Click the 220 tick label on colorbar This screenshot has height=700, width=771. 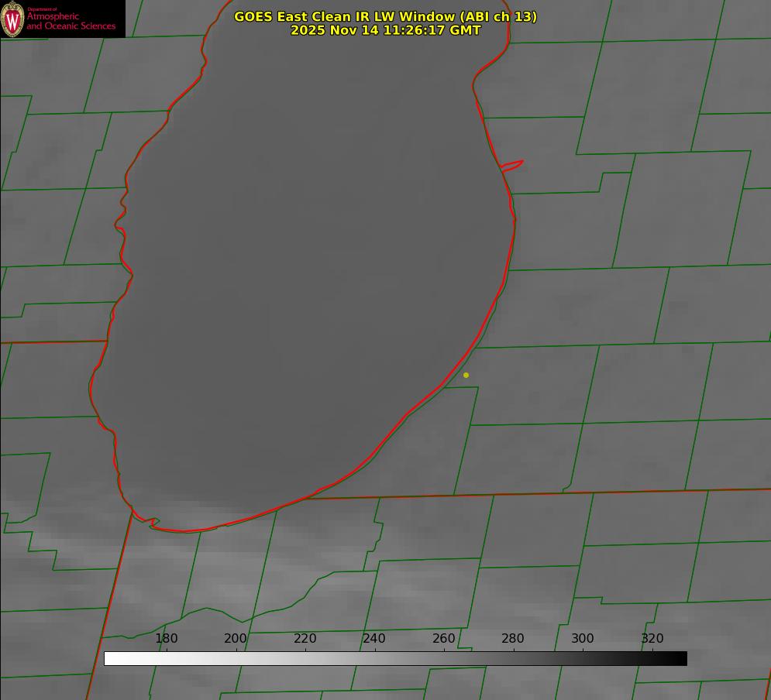click(x=305, y=638)
